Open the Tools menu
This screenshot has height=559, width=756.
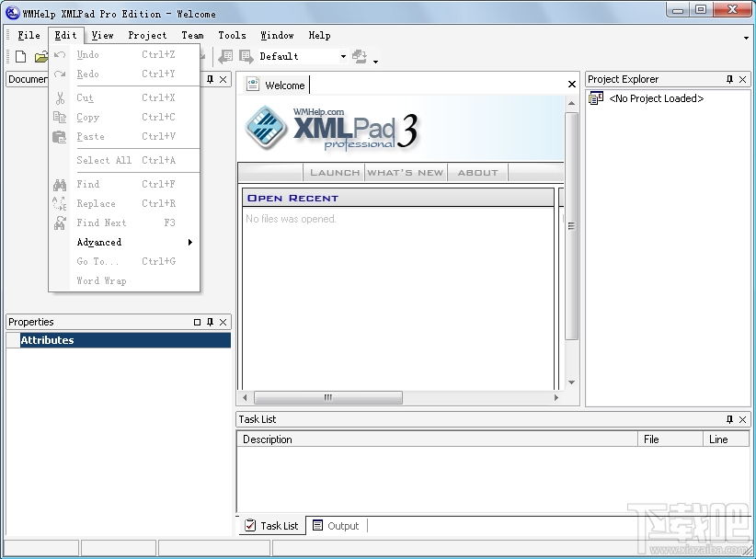[x=232, y=35]
